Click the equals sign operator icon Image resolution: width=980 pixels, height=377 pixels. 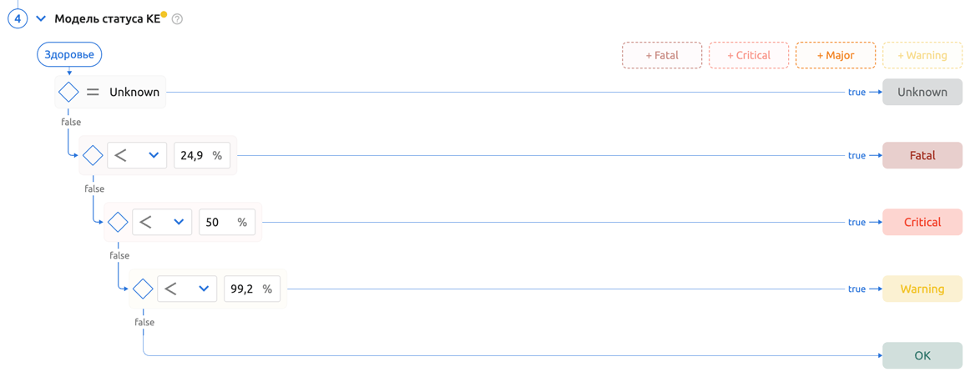93,93
